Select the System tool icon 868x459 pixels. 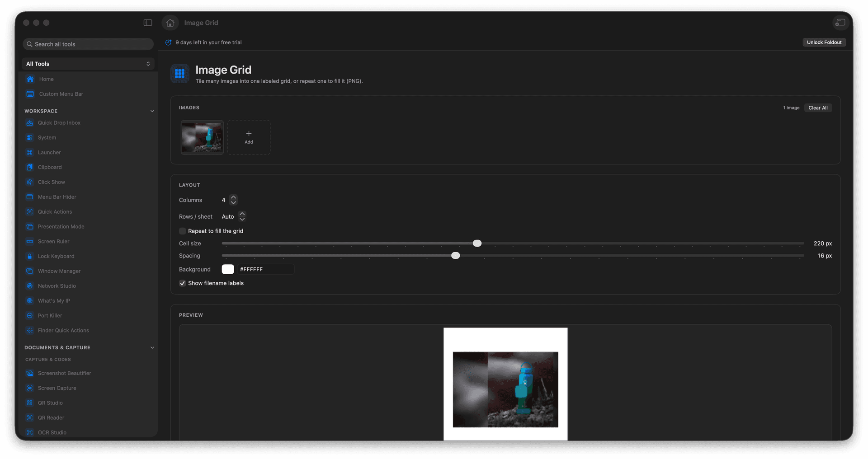click(x=30, y=138)
